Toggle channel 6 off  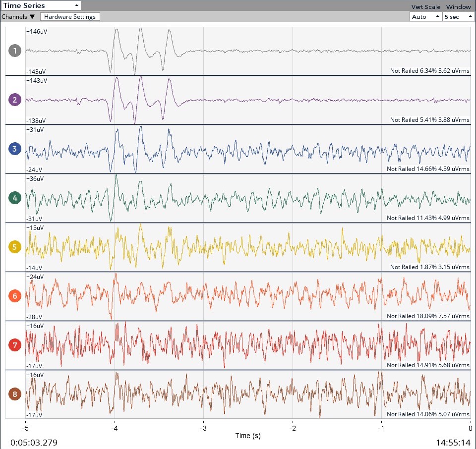(x=14, y=296)
